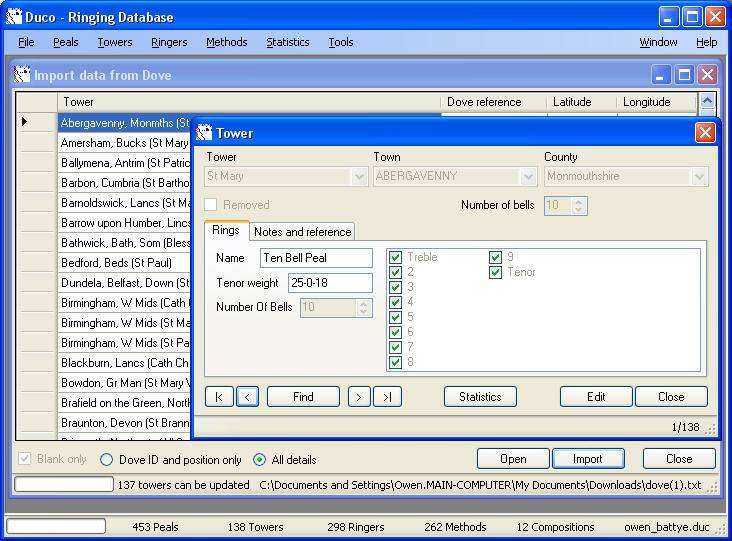Select the Dove ID and position only option

107,460
